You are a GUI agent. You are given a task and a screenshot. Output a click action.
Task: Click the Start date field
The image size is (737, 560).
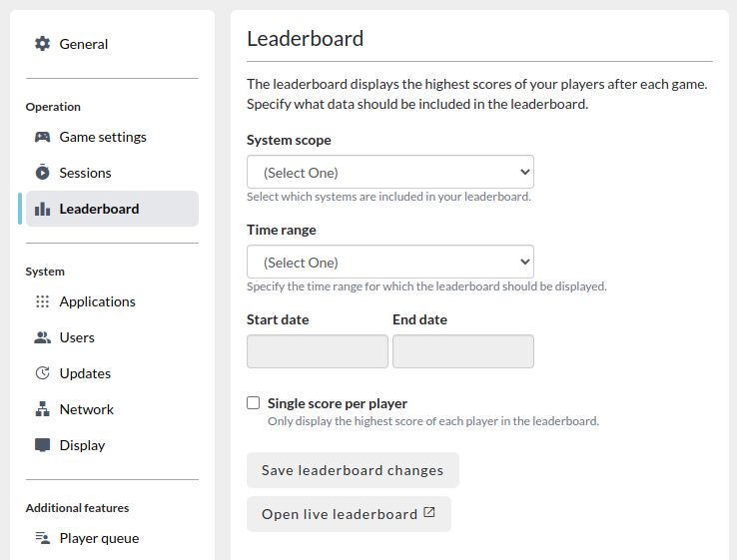pos(318,351)
